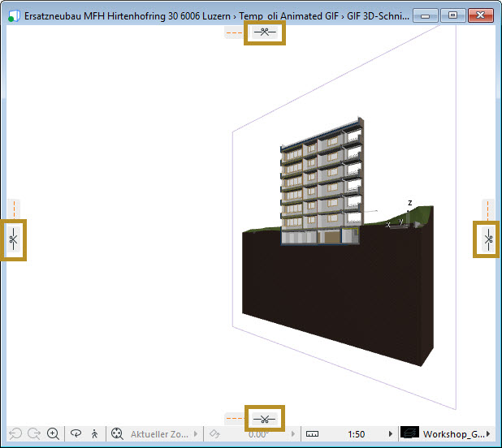The image size is (502, 448).
Task: Click the 0.00° orientation value
Action: coord(258,434)
